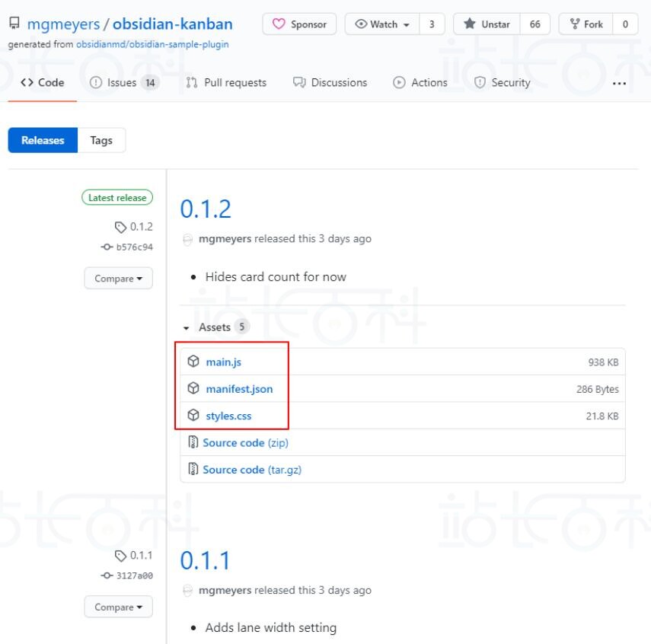
Task: Click the package icon beside manifest.json
Action: point(193,389)
